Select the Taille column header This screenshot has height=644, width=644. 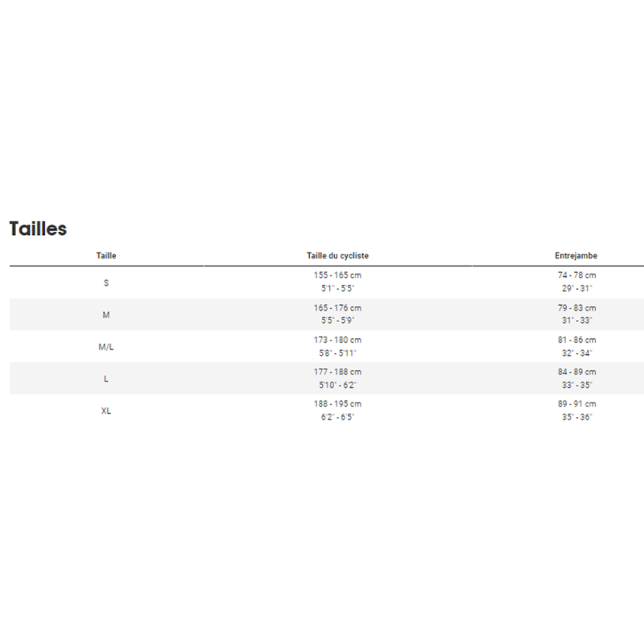point(106,256)
